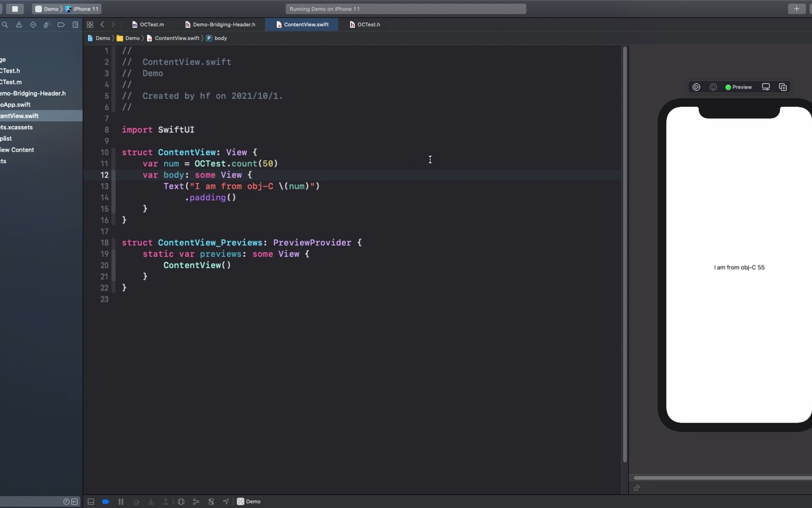Deactivate breakpoints with blue tag button

[106, 502]
